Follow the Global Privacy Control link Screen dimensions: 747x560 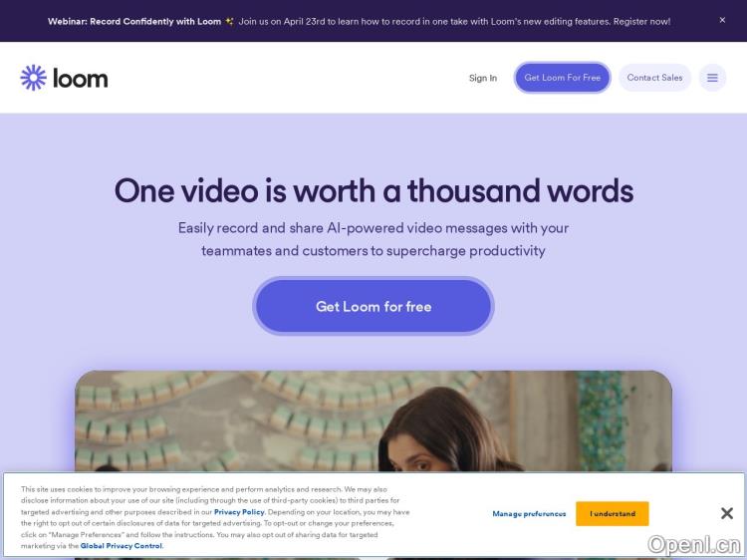tap(121, 546)
